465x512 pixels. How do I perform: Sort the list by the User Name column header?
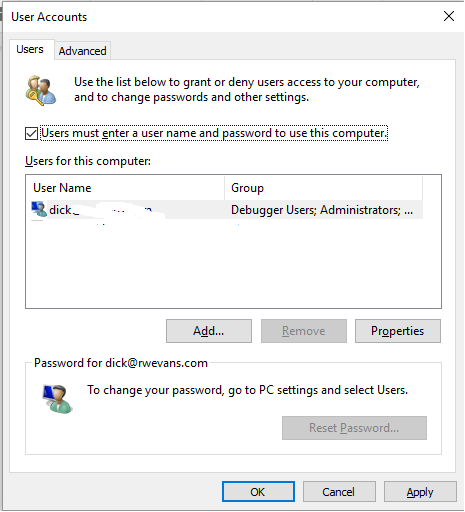[125, 188]
